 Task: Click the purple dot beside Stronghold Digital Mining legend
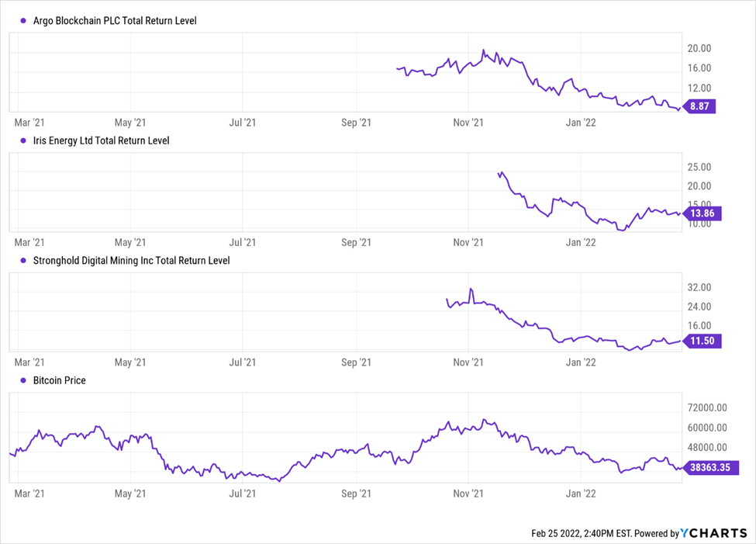click(24, 261)
